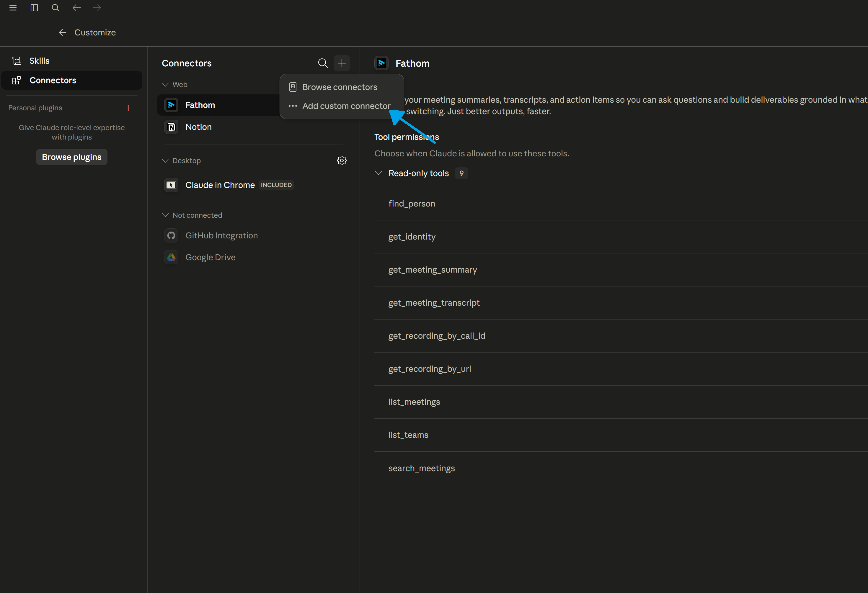Click the Connectors blocks icon in sidebar

click(17, 80)
